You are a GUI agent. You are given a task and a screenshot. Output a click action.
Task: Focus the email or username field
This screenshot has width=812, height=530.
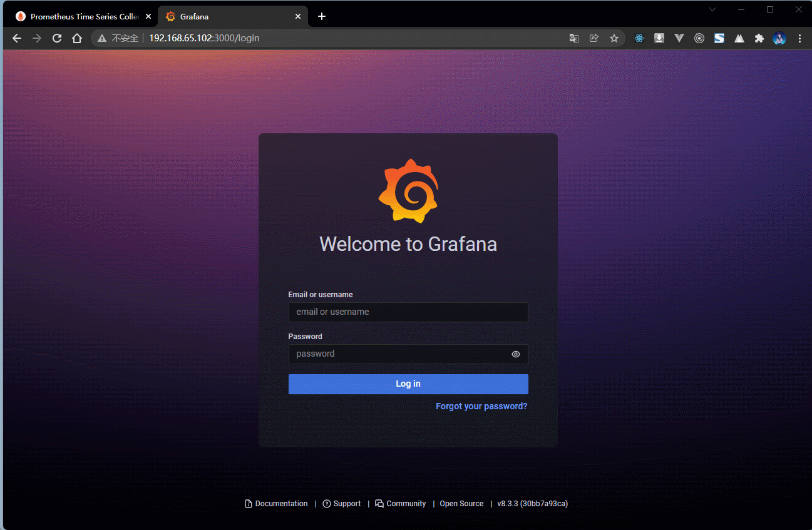point(408,312)
